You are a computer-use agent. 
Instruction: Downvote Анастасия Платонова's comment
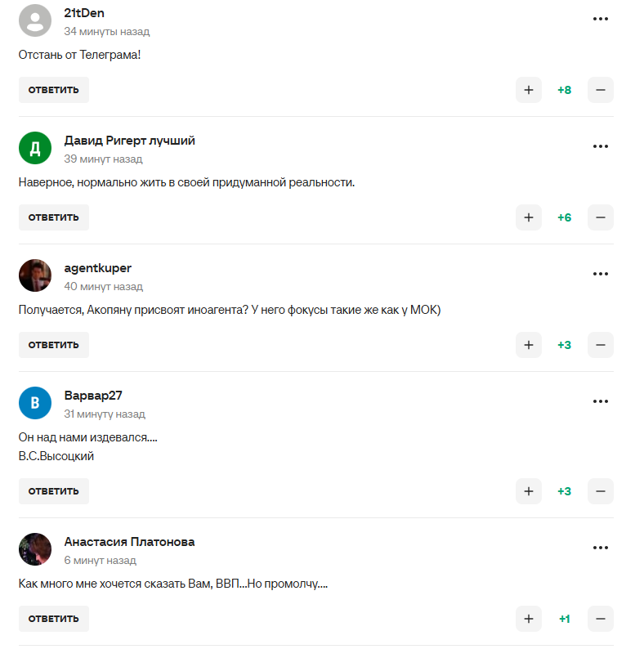click(x=600, y=619)
